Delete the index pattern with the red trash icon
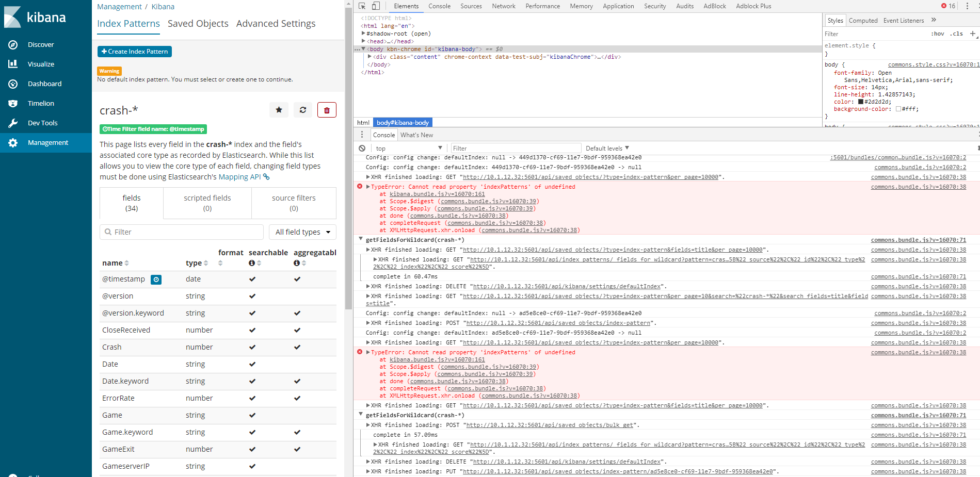The width and height of the screenshot is (980, 477). tap(327, 110)
